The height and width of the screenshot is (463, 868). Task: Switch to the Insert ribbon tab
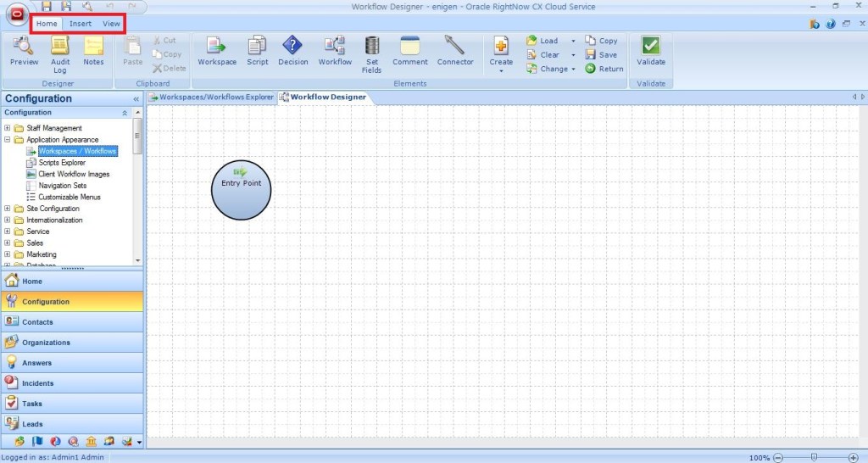click(81, 24)
